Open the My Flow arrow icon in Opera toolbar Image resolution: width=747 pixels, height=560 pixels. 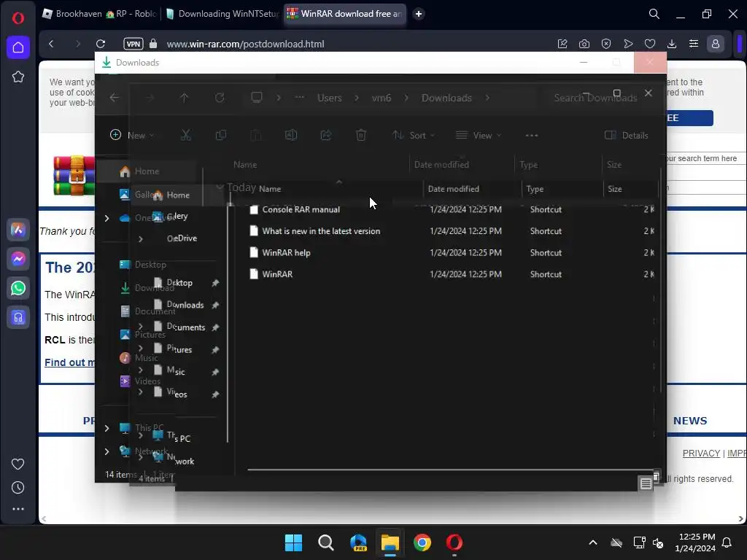[x=628, y=44]
